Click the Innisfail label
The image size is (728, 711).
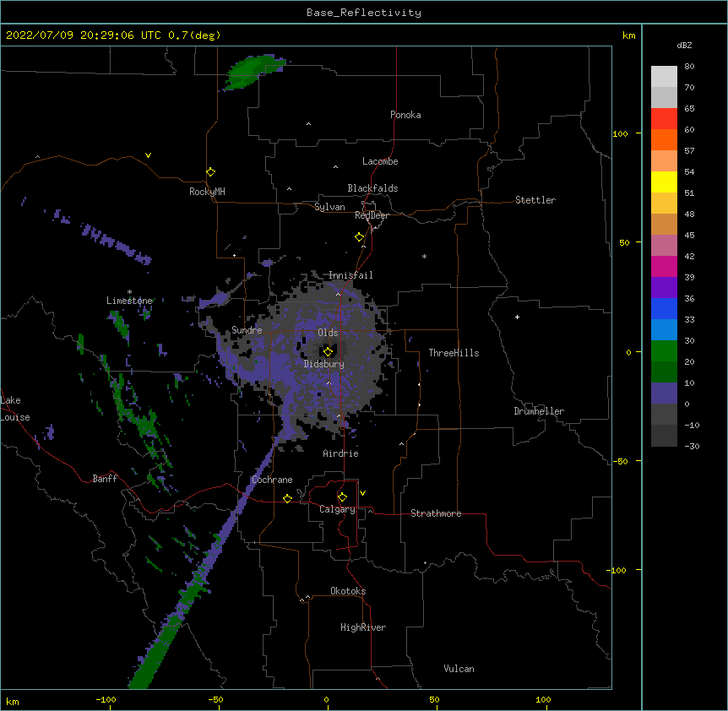pyautogui.click(x=350, y=275)
